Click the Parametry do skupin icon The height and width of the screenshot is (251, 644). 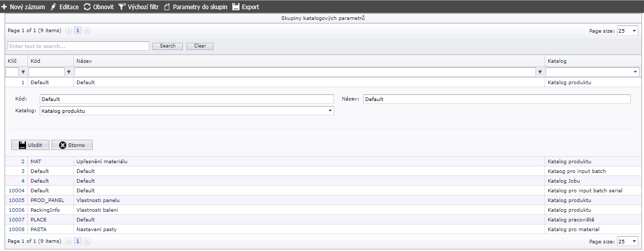[x=167, y=7]
